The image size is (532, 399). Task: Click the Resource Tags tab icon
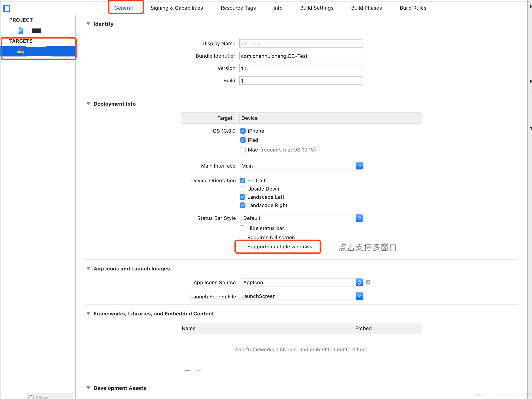pyautogui.click(x=239, y=8)
